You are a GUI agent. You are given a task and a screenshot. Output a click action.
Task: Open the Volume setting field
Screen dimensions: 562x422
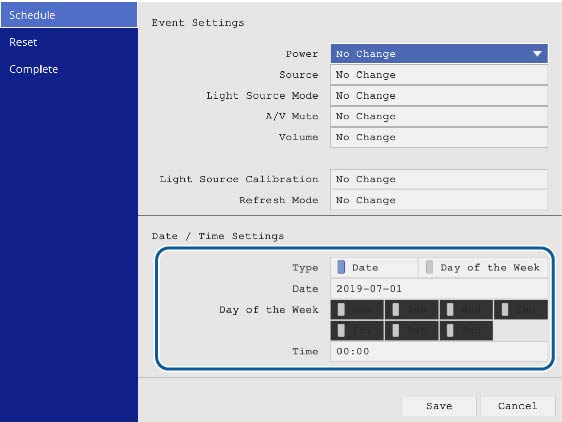pyautogui.click(x=439, y=137)
